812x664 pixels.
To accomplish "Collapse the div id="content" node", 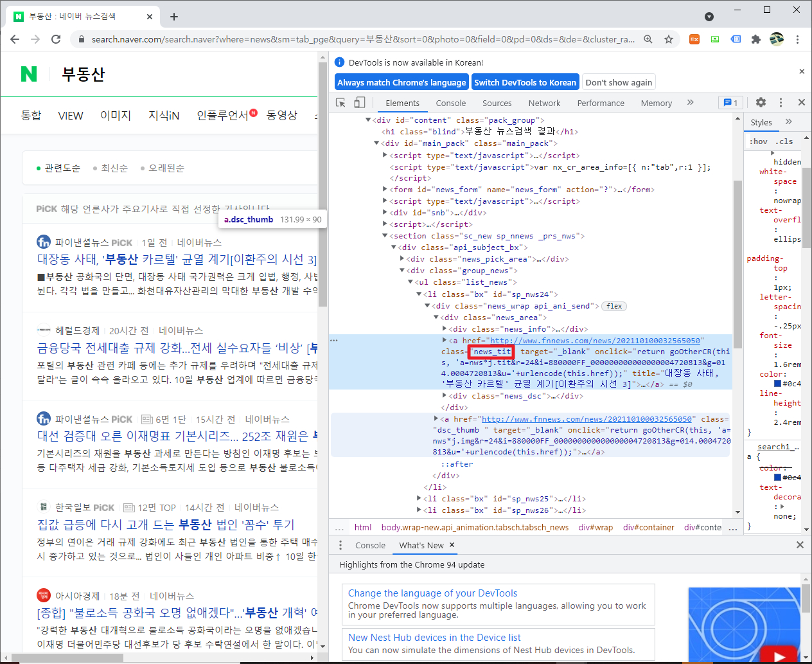I will (x=368, y=120).
